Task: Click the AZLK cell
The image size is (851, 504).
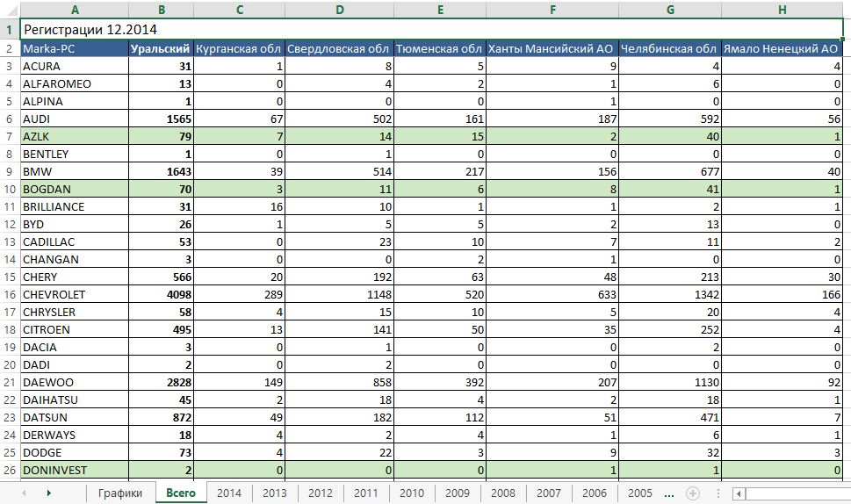Action: (75, 136)
